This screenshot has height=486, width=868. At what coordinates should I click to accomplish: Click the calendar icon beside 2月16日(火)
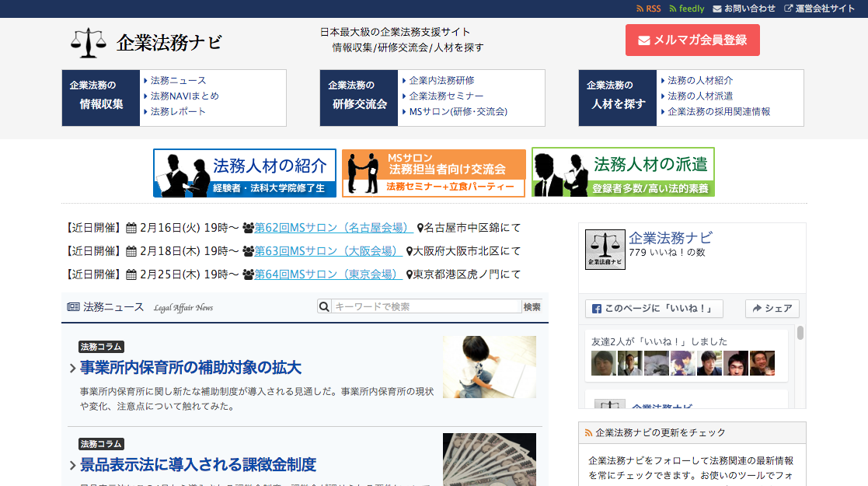coord(131,228)
